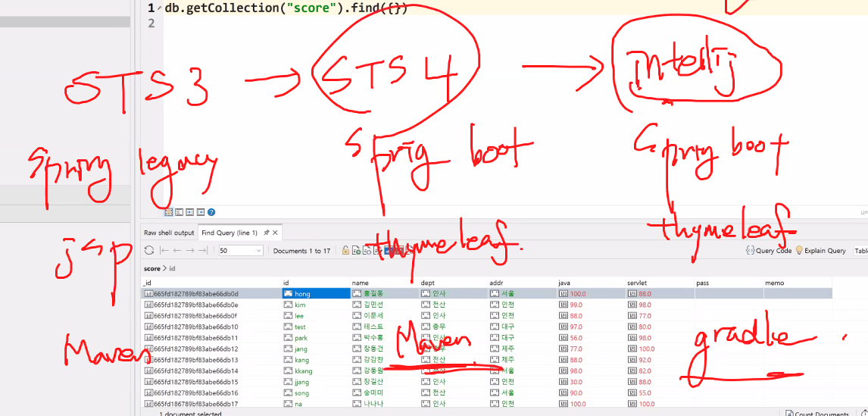Click name cell 장길산
This screenshot has height=416, width=868.
point(385,382)
